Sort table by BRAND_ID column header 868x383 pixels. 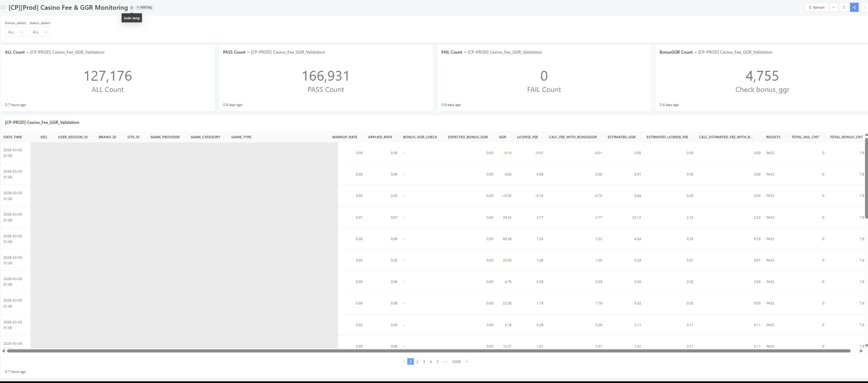coord(107,137)
